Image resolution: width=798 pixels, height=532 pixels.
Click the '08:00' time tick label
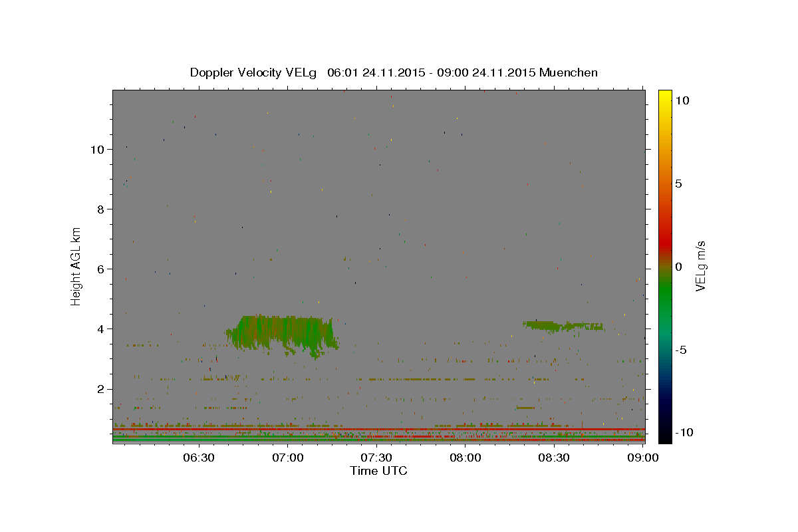(x=465, y=458)
